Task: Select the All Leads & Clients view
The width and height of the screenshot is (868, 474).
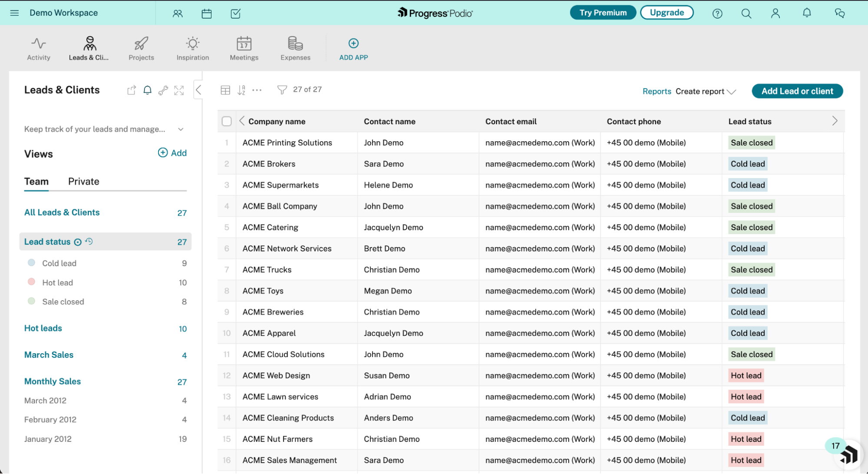Action: (62, 212)
